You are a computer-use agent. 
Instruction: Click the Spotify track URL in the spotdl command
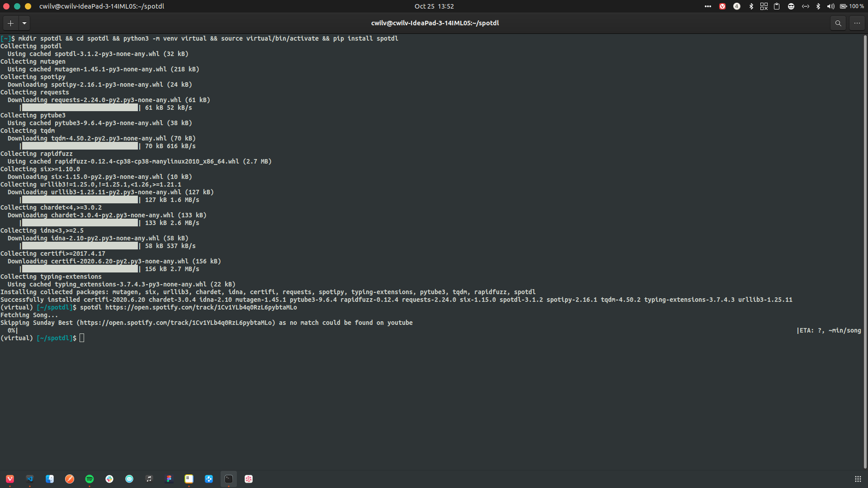click(201, 307)
